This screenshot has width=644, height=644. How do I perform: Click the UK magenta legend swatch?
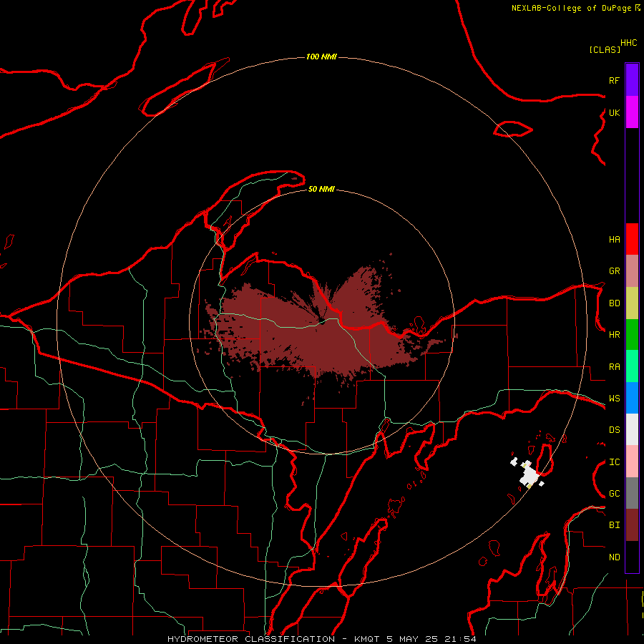point(632,112)
